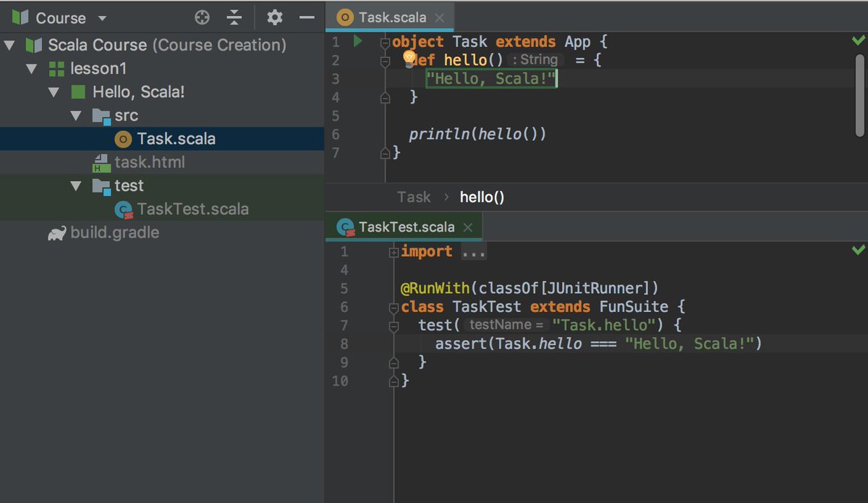Click the "Task.hello" string literal
868x503 pixels.
click(x=603, y=325)
